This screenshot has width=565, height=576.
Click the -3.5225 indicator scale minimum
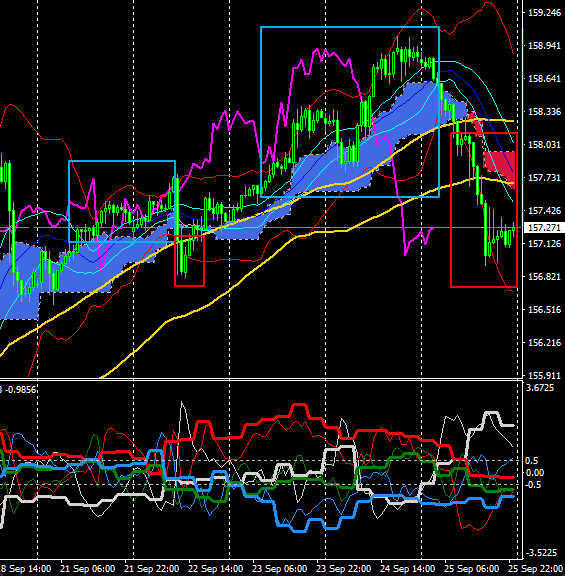click(x=540, y=552)
